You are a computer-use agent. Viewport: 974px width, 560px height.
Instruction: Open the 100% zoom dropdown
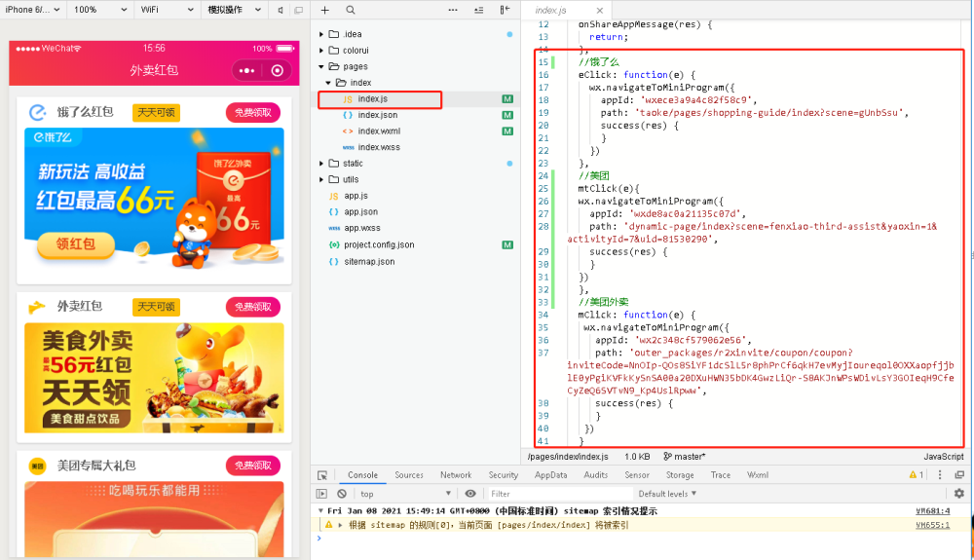pyautogui.click(x=100, y=10)
